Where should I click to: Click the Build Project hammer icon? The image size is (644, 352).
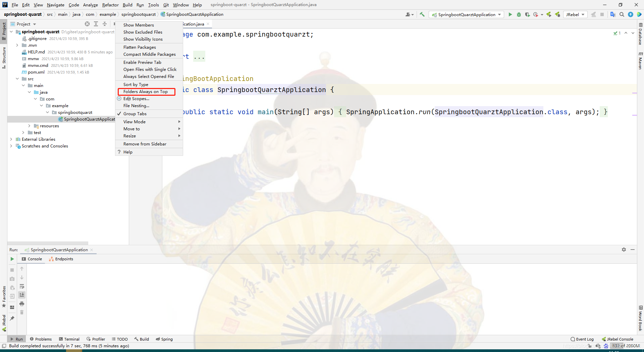422,14
